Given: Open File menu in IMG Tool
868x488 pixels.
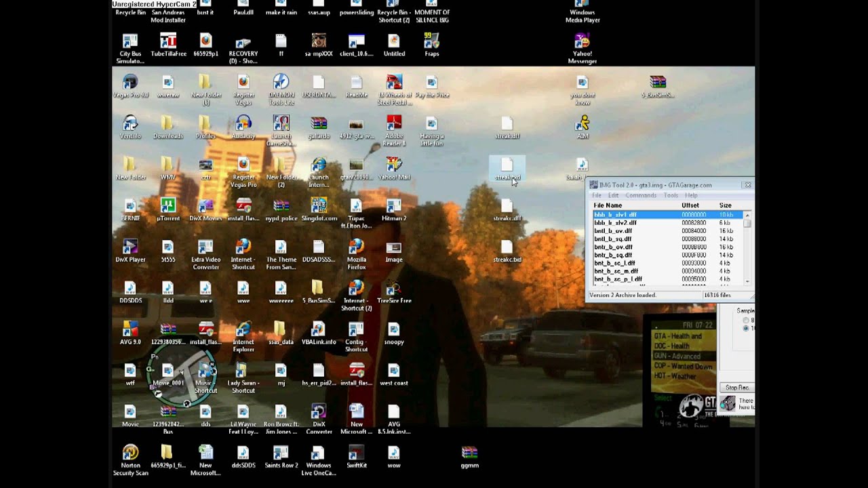Looking at the screenshot, I should coord(597,195).
